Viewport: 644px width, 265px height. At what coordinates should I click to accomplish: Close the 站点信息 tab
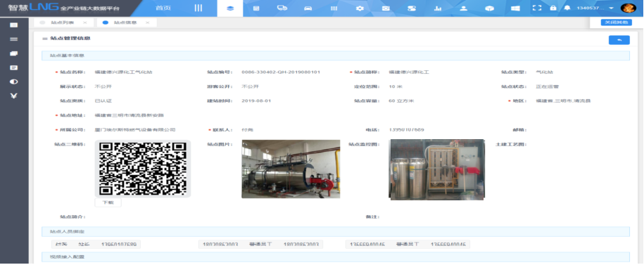147,22
